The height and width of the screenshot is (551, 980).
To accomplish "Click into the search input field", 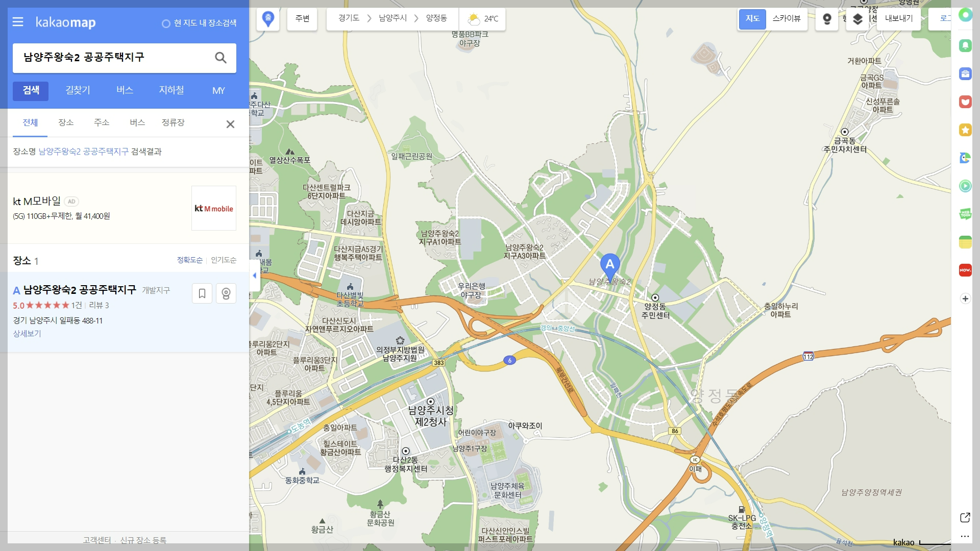I will [112, 58].
